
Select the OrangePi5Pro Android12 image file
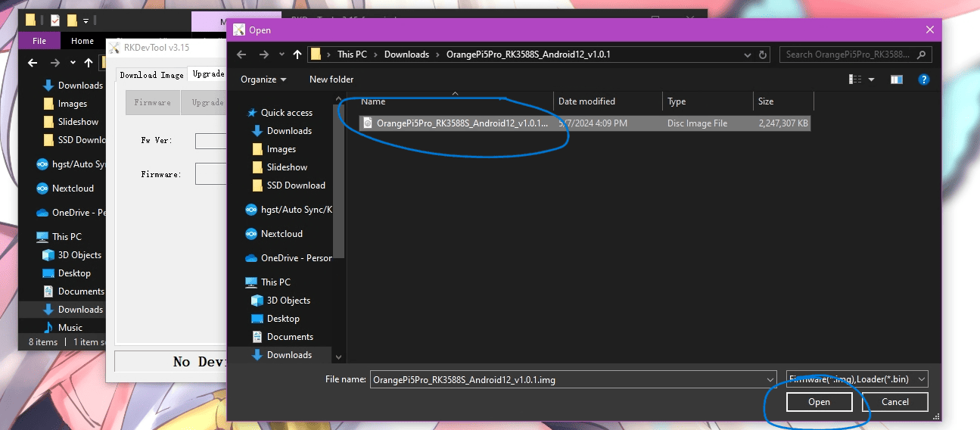(x=462, y=123)
